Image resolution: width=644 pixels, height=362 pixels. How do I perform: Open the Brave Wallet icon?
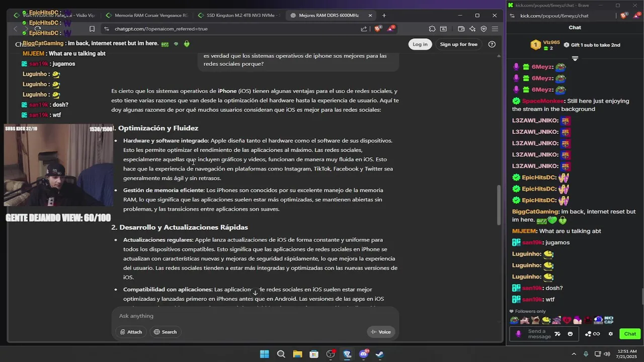(461, 29)
